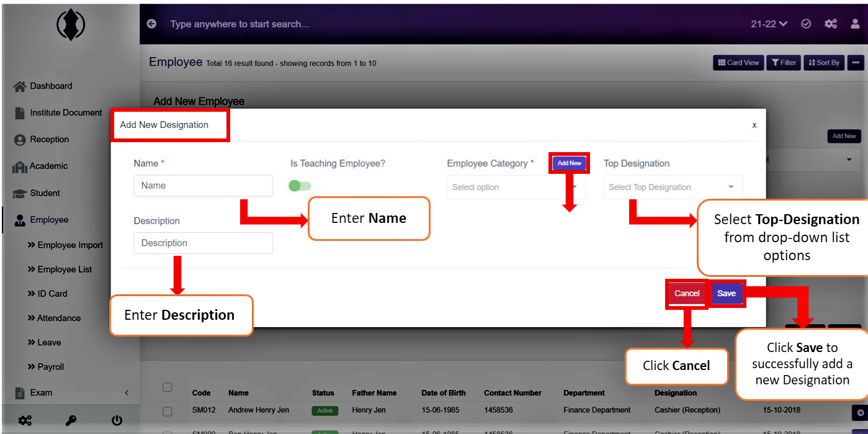Click the Academic building icon
Viewport: 868px width, 434px height.
click(x=20, y=167)
